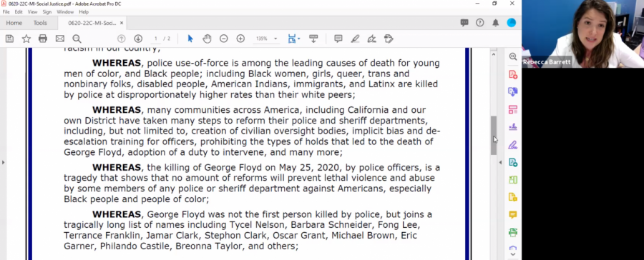Select the highlight text tool
The image size is (644, 260).
(355, 39)
